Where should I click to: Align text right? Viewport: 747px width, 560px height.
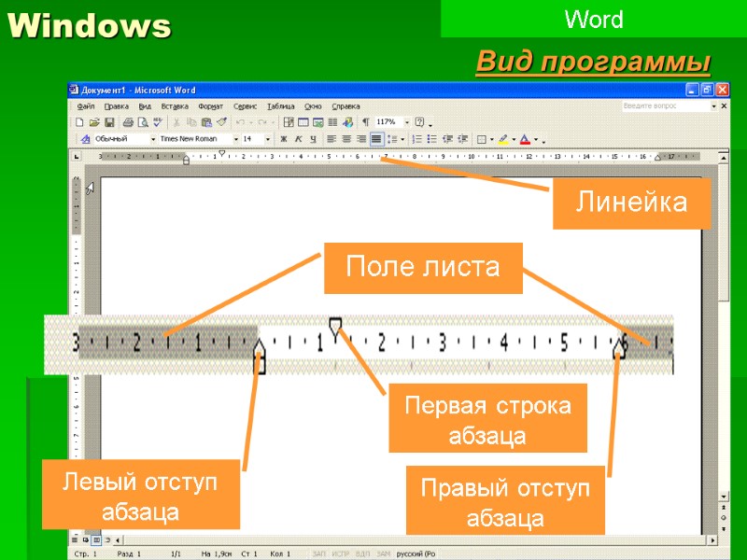361,139
